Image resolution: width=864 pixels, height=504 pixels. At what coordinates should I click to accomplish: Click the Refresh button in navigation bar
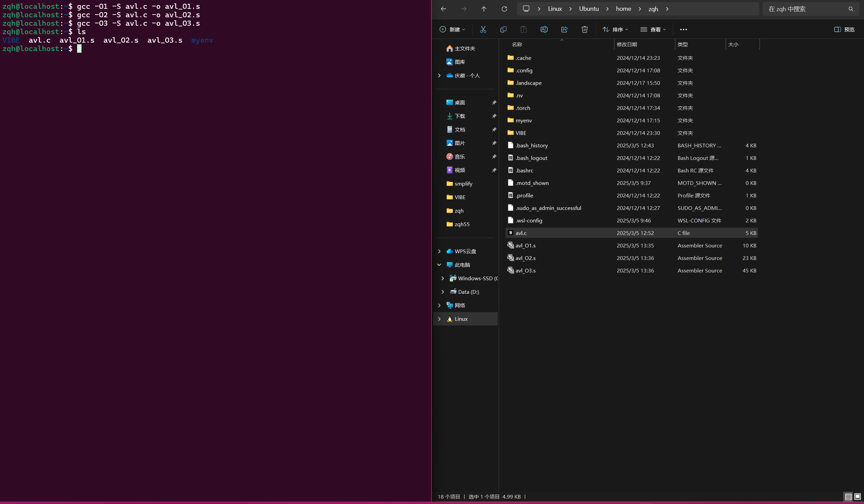coord(504,9)
